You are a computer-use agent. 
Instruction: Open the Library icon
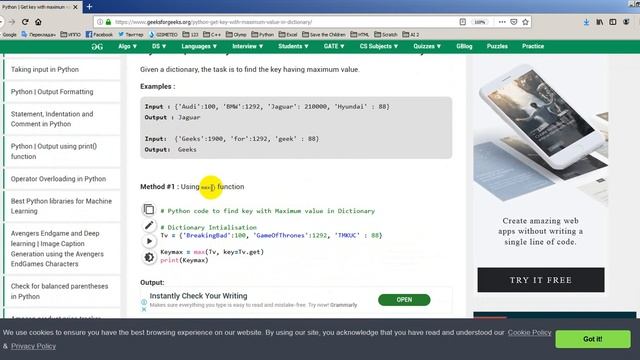(x=600, y=22)
